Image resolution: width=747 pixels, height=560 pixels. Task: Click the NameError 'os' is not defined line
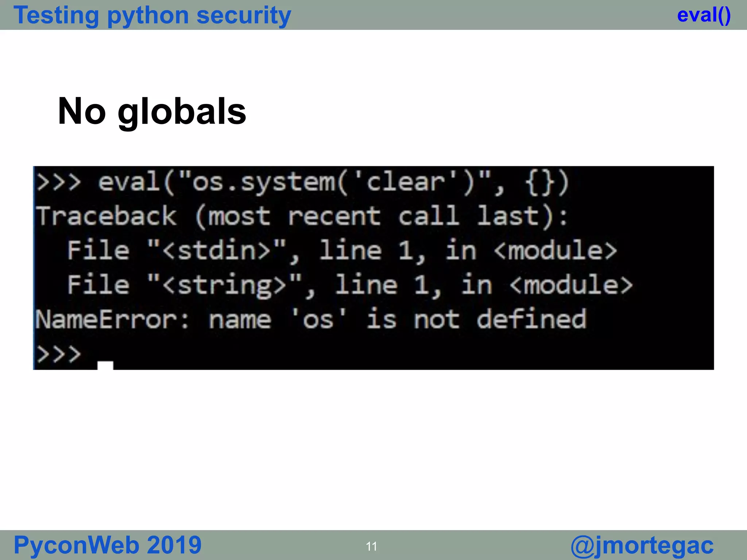click(311, 319)
